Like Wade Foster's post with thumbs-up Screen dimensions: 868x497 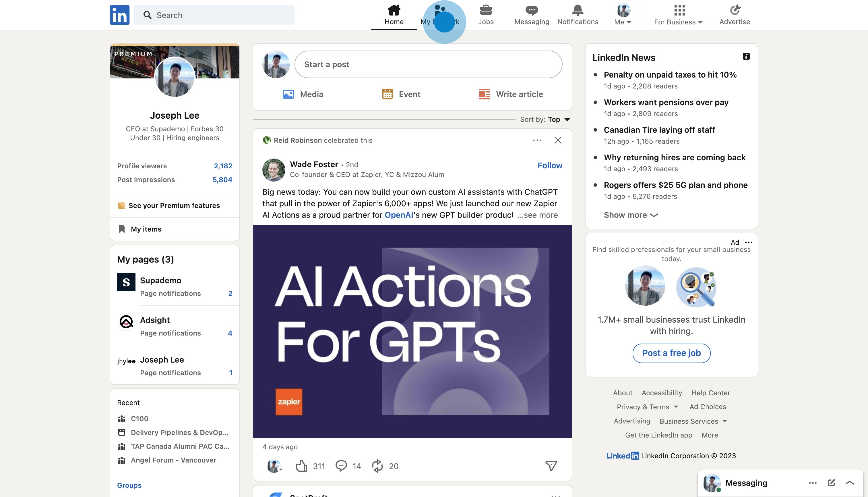point(301,466)
